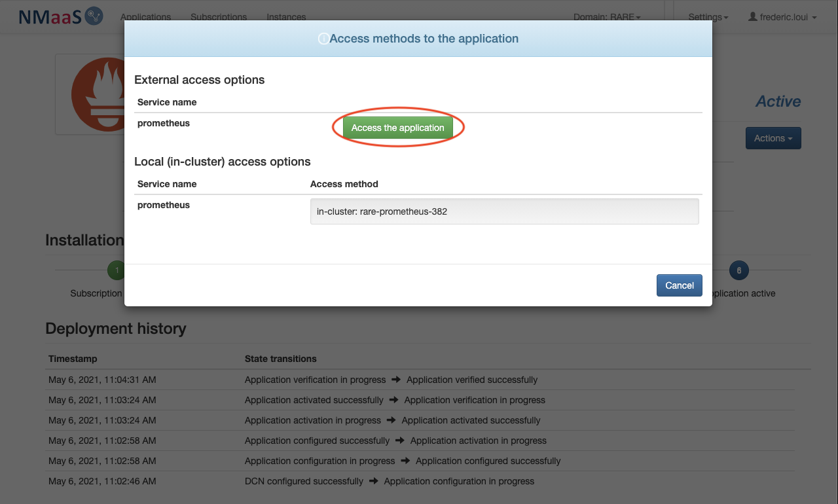
Task: Click 'prometheus' under Local in-cluster access options
Action: [x=164, y=205]
